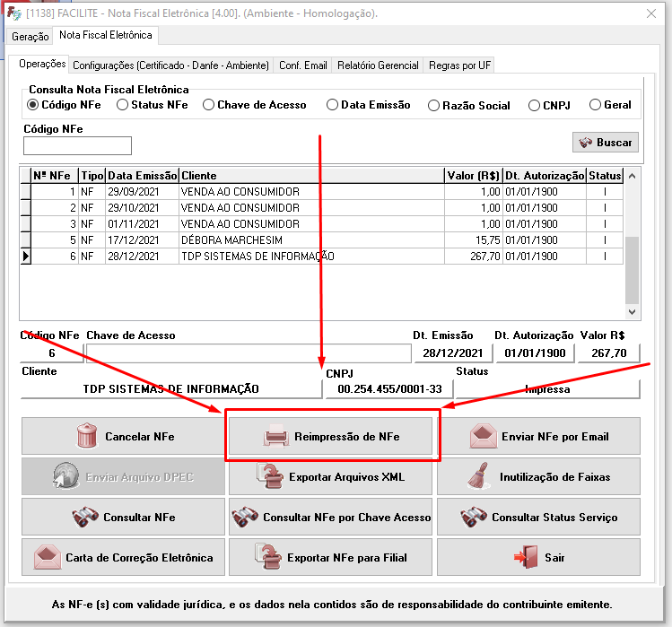Screen dimensions: 672x627
Task: Click the Código NFe input field
Action: coord(77,145)
